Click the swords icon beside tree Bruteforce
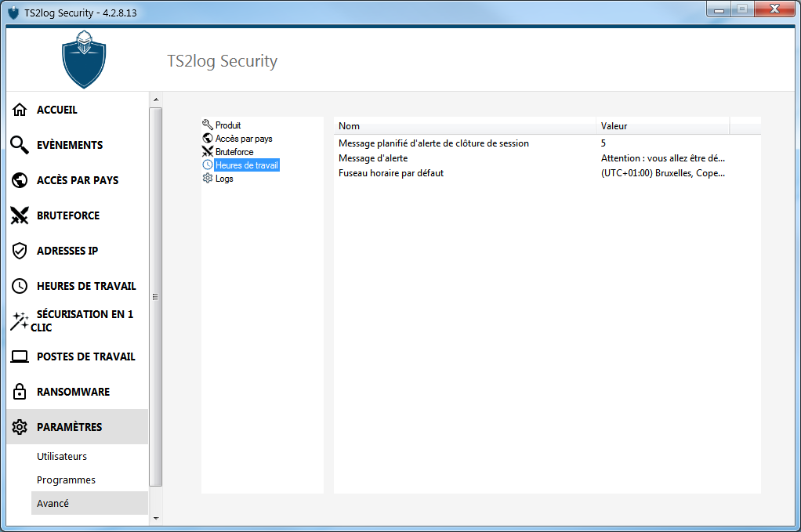This screenshot has height=532, width=801. point(208,151)
